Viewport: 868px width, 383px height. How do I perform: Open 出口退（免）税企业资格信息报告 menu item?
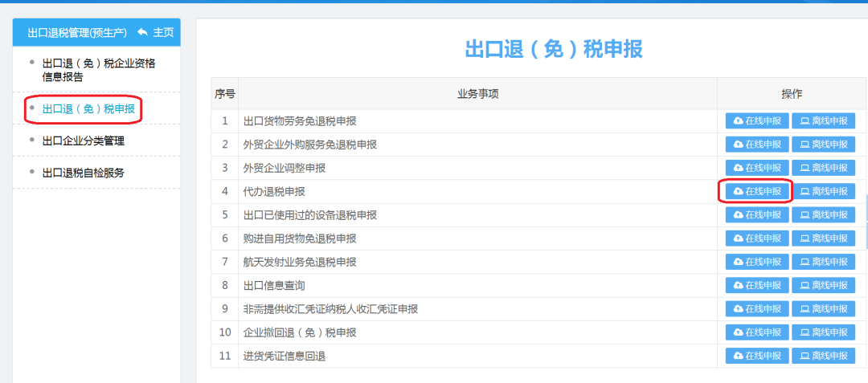99,70
